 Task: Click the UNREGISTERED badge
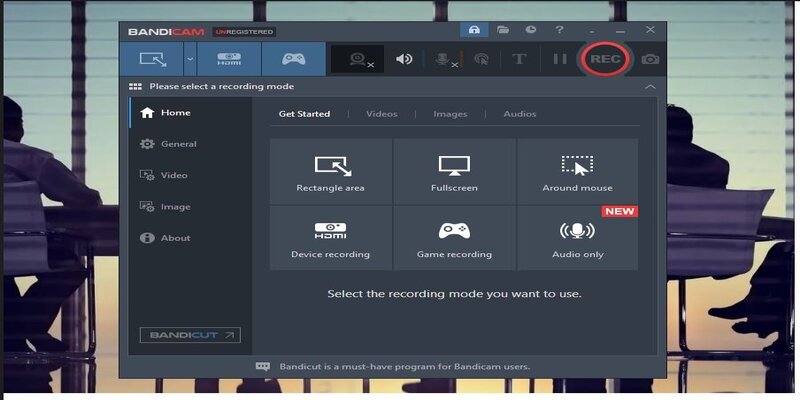(x=244, y=32)
